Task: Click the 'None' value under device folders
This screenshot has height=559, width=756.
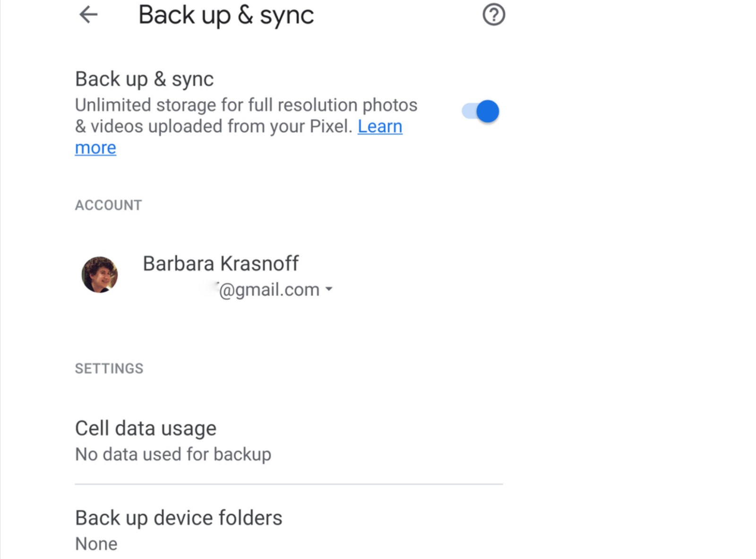Action: (96, 544)
